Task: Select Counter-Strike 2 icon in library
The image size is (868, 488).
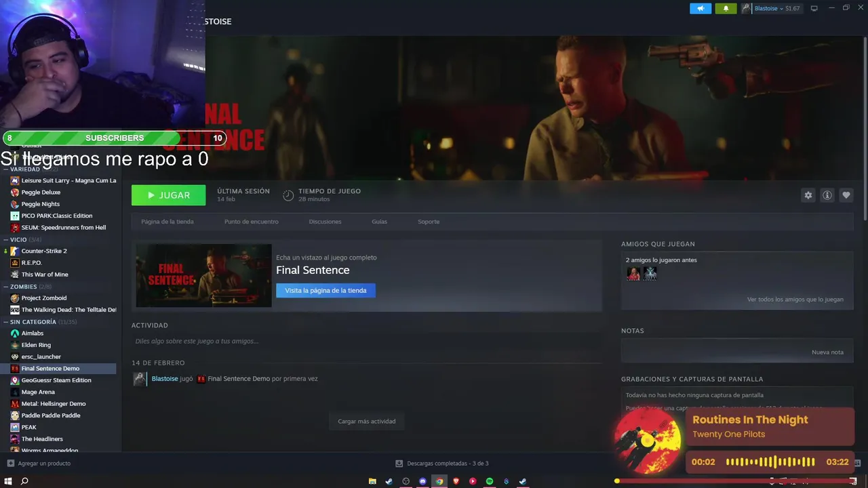Action: pos(15,251)
